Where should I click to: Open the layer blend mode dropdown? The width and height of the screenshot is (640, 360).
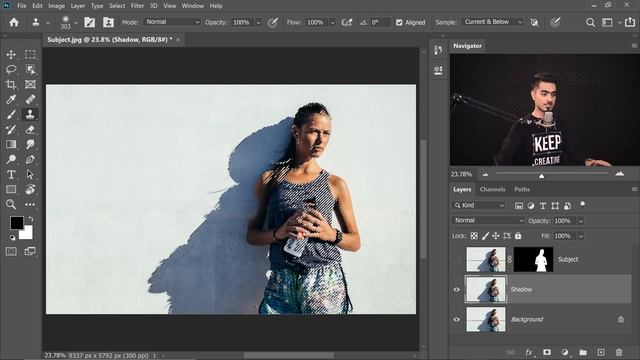[488, 220]
